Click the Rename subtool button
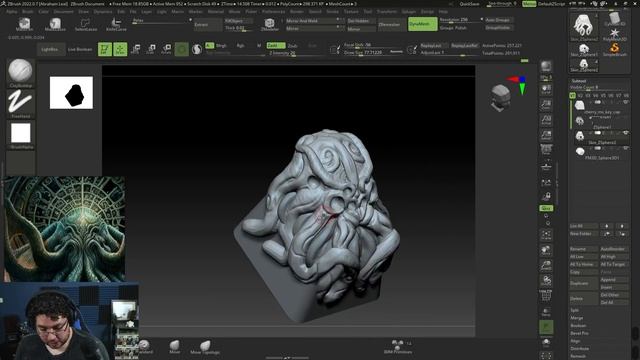Viewport: 640px width, 360px height. click(583, 249)
